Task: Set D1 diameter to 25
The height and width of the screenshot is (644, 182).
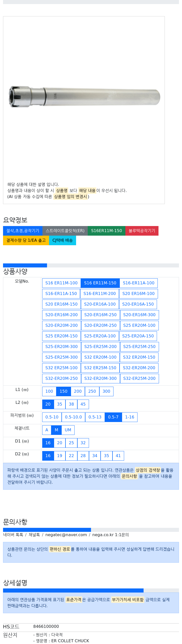Action: (72, 443)
